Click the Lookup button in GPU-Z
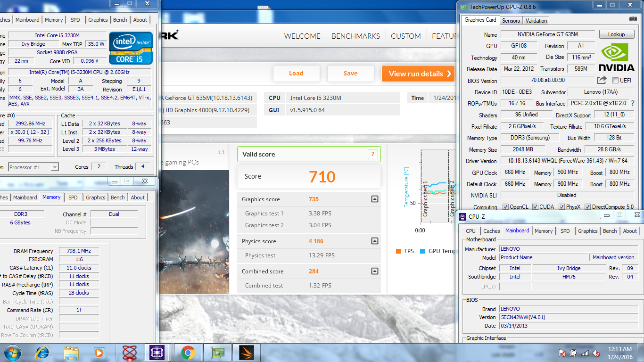The image size is (644, 362). click(x=616, y=34)
